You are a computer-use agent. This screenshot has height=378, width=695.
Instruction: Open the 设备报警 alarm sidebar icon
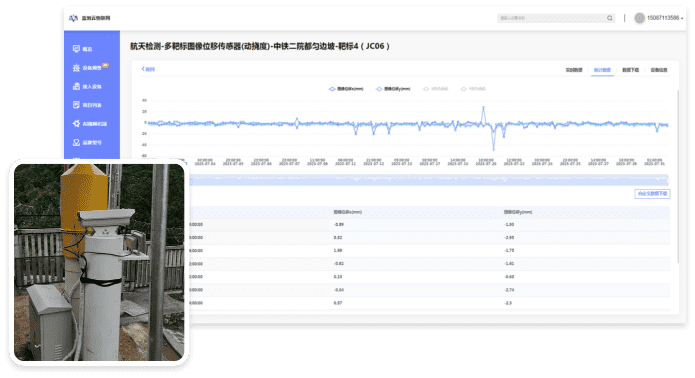tap(76, 68)
